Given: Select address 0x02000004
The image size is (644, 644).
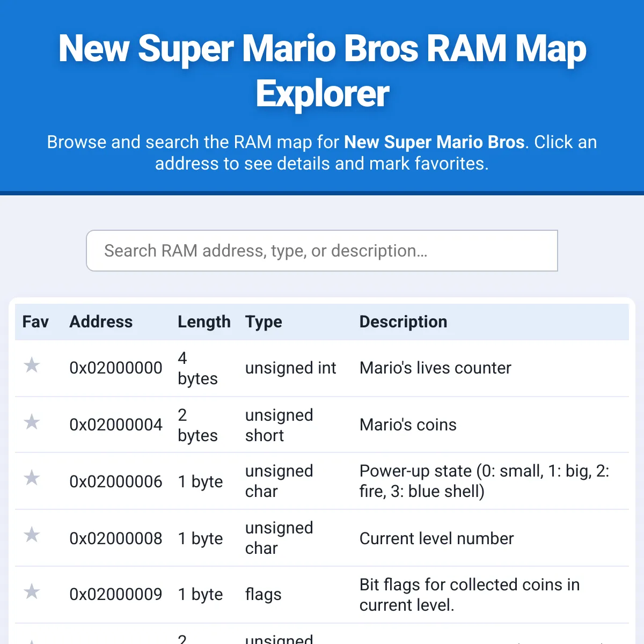Looking at the screenshot, I should [116, 425].
